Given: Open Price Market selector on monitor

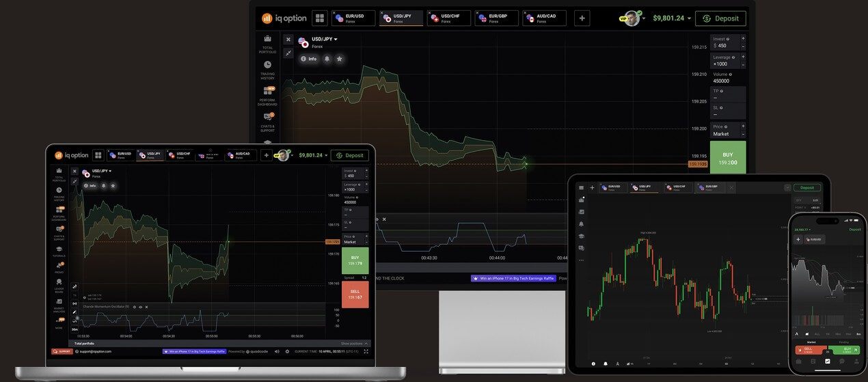Looking at the screenshot, I should tap(724, 130).
